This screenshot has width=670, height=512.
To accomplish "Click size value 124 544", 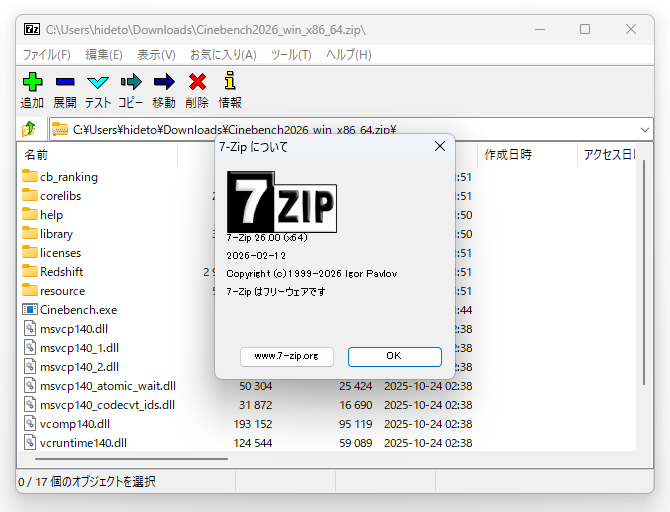I will (253, 443).
